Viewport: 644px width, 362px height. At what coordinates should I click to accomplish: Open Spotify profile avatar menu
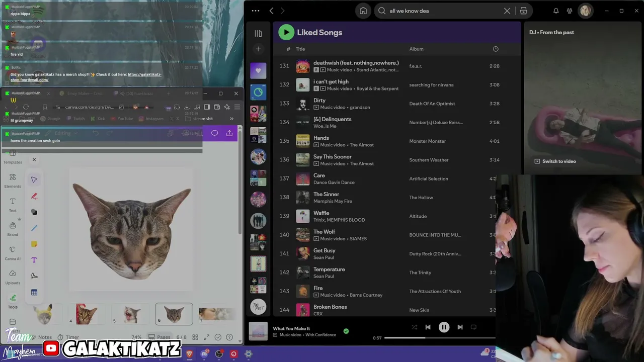(x=585, y=11)
